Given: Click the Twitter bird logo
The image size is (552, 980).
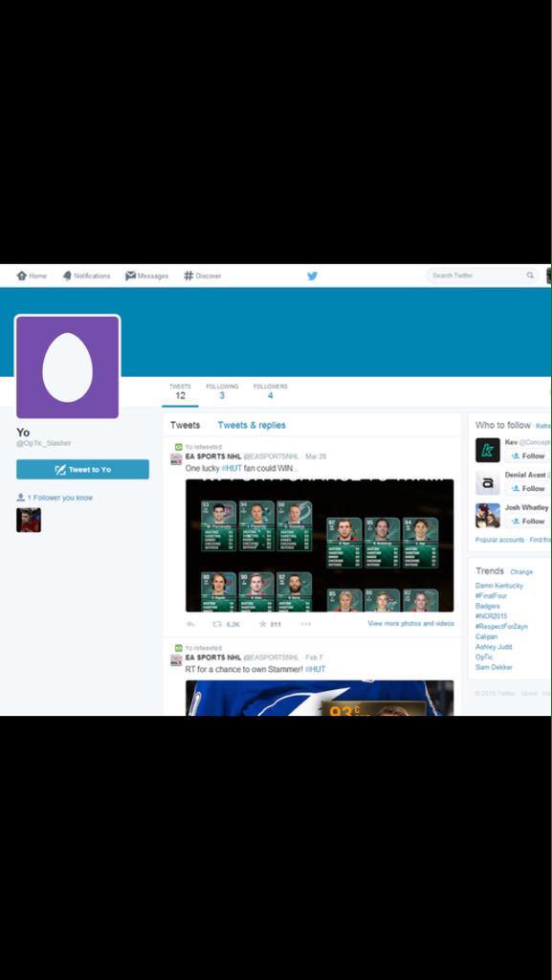Looking at the screenshot, I should coord(312,276).
